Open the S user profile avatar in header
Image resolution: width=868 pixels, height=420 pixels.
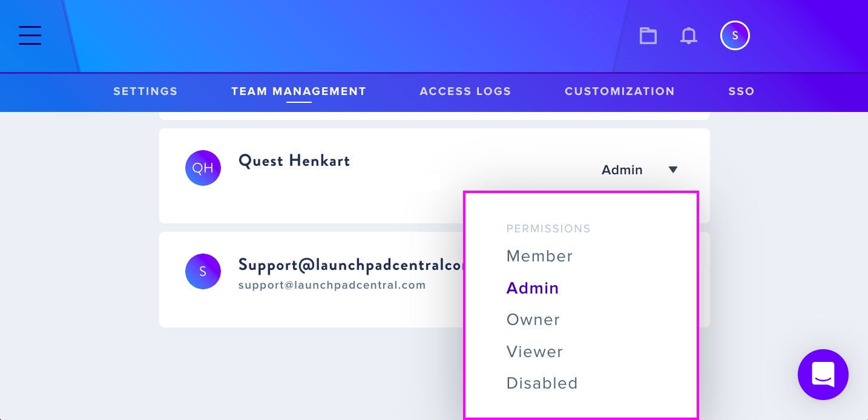(735, 36)
